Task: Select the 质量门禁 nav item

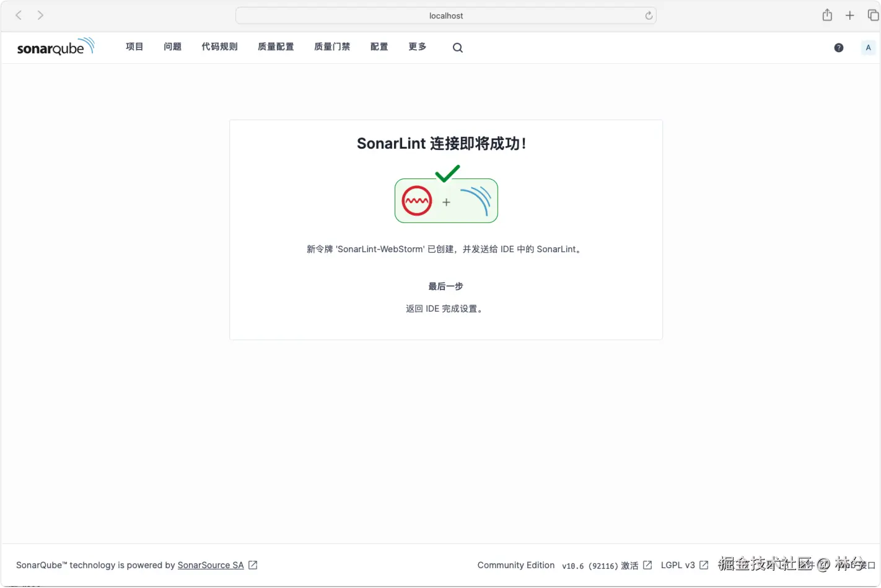Action: [332, 47]
